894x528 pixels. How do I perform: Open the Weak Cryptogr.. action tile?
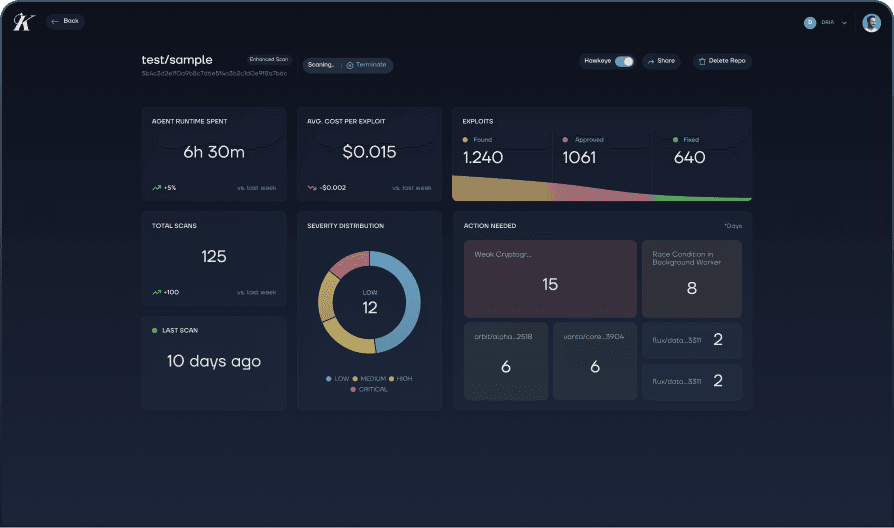tap(550, 279)
